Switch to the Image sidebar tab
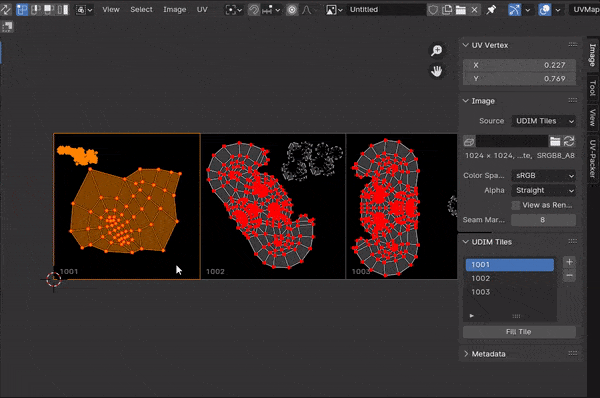This screenshot has width=600, height=398. point(592,54)
